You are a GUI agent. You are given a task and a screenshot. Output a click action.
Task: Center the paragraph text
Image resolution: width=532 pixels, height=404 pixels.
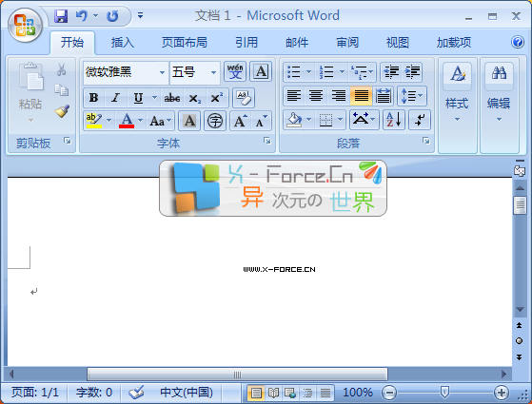click(316, 96)
